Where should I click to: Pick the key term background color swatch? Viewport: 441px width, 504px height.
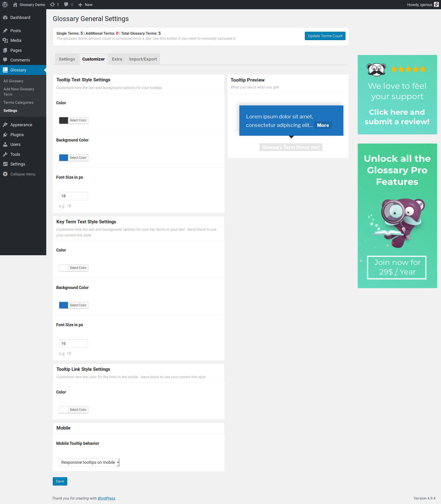pos(64,305)
